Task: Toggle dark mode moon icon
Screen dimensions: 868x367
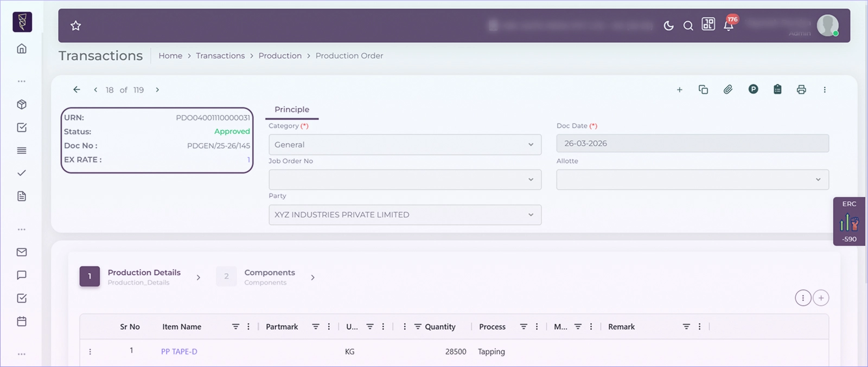Action: [669, 25]
